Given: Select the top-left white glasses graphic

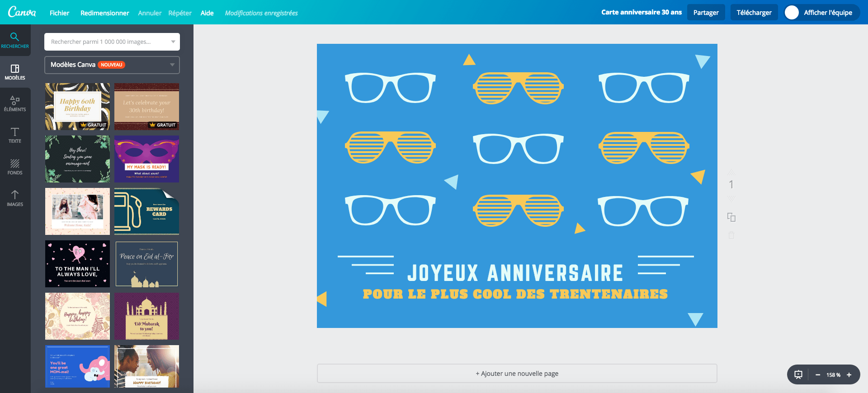Looking at the screenshot, I should [x=390, y=88].
